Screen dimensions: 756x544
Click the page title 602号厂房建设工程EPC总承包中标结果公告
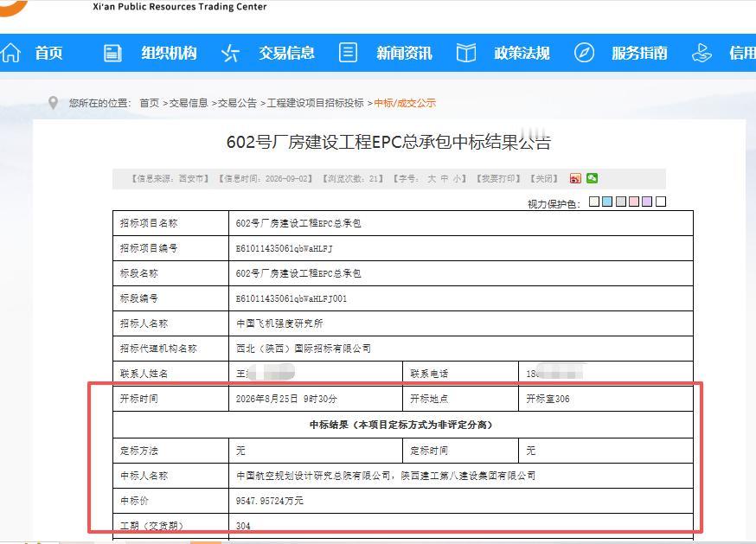click(388, 142)
